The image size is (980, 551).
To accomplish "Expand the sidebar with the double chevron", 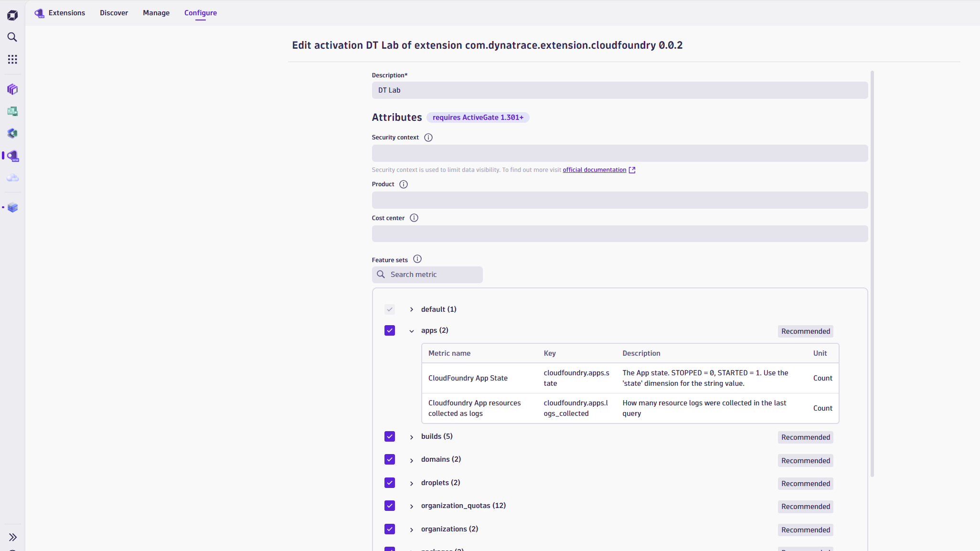I will coord(12,537).
